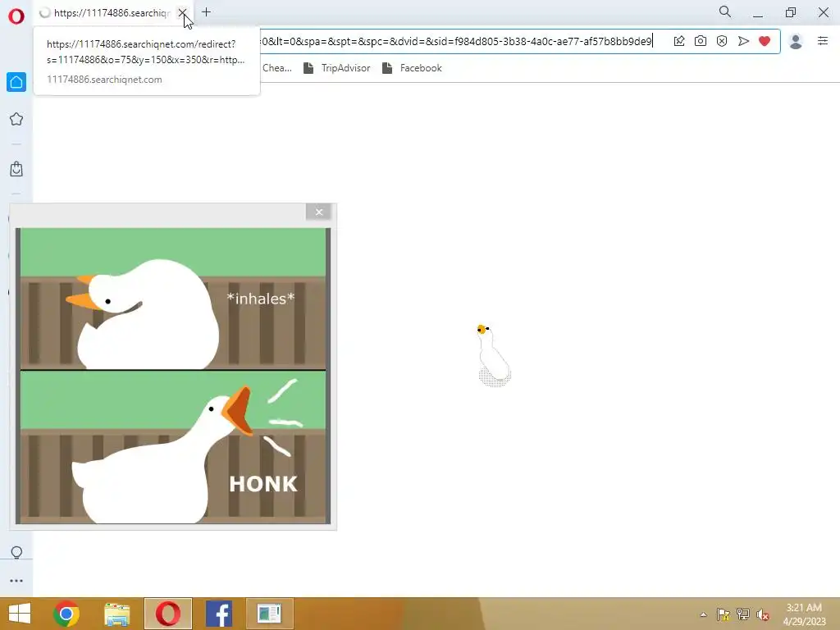This screenshot has width=840, height=630.
Task: Close the goose meme popup window
Action: pos(319,212)
